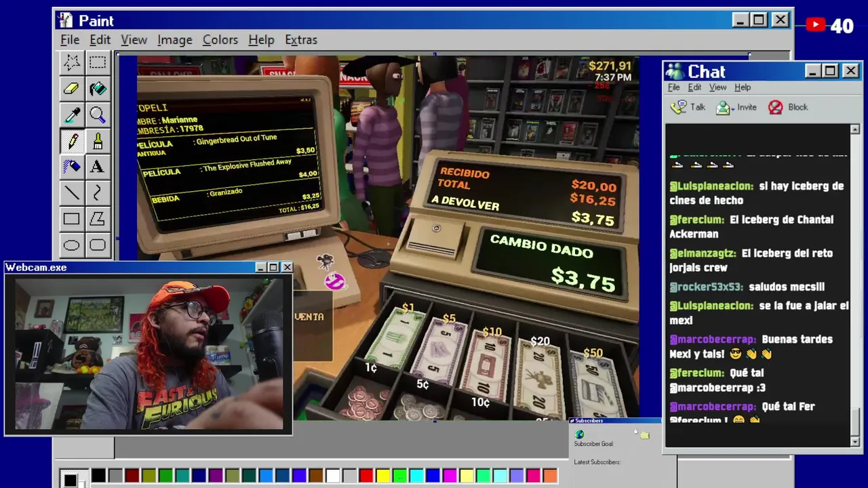Open the File menu in Paint
This screenshot has height=488, width=868.
(70, 40)
